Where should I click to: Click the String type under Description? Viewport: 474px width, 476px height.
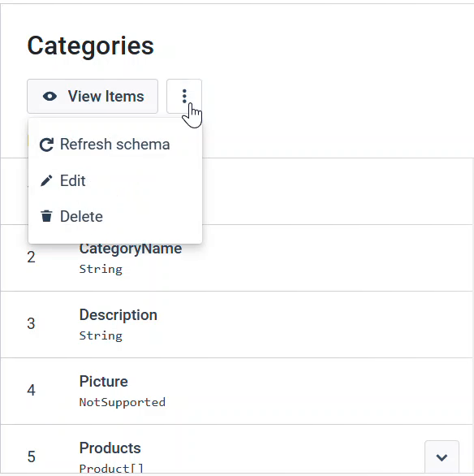point(101,335)
